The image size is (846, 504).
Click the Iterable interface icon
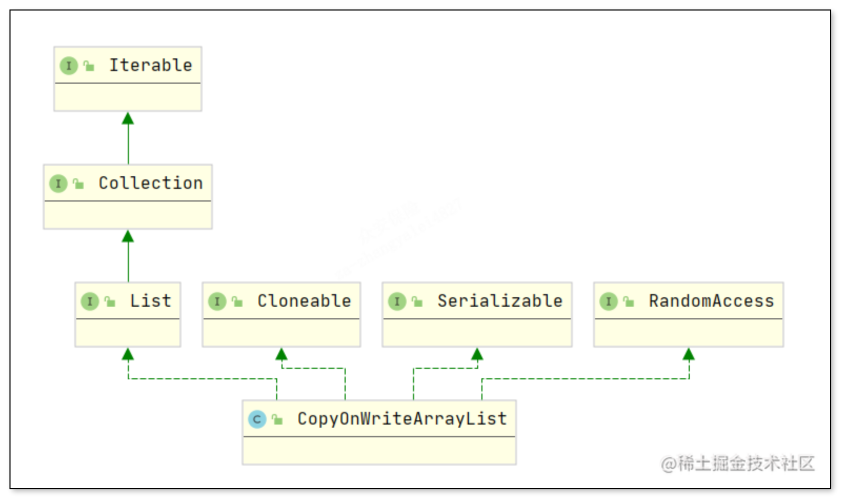[x=69, y=66]
